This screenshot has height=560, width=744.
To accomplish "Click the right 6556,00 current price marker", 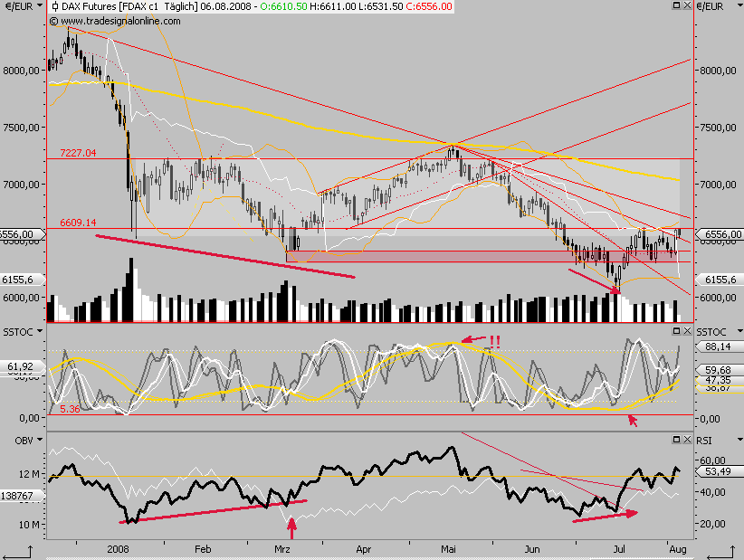I will [720, 234].
